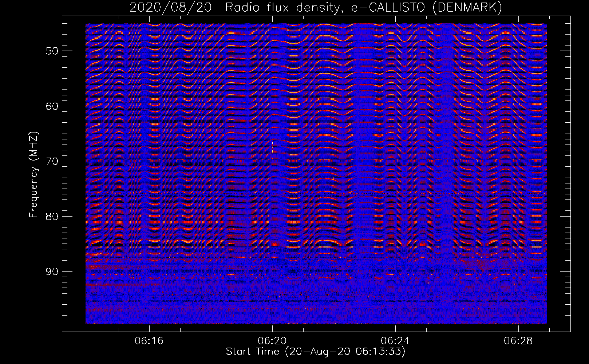Click the 70 MHz frequency tick label

point(52,161)
